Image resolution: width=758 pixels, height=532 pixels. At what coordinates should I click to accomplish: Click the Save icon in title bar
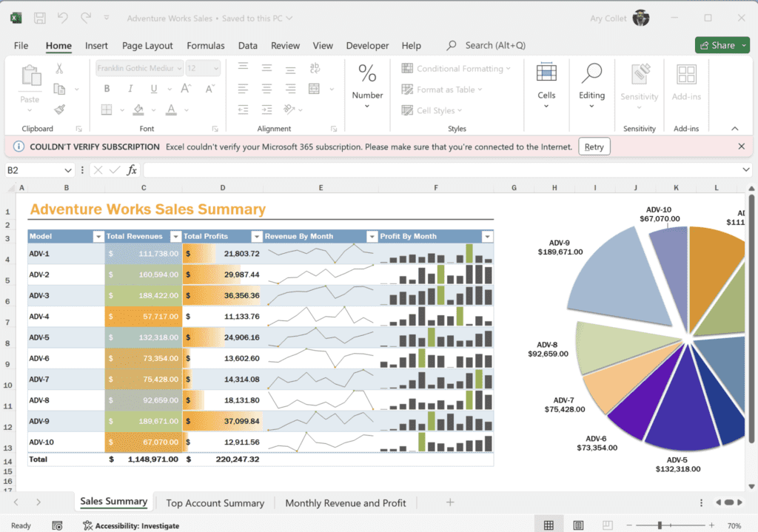(40, 18)
